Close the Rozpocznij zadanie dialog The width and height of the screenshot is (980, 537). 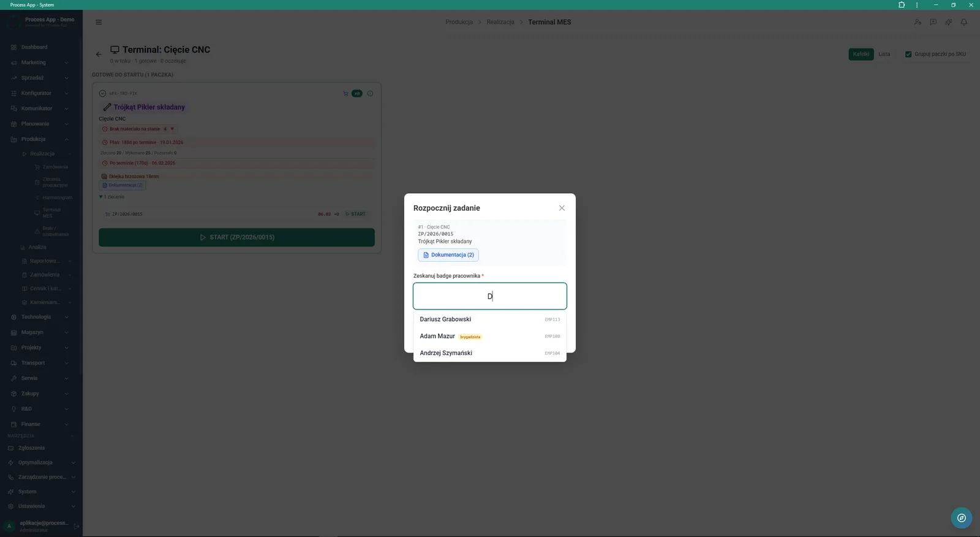point(562,208)
